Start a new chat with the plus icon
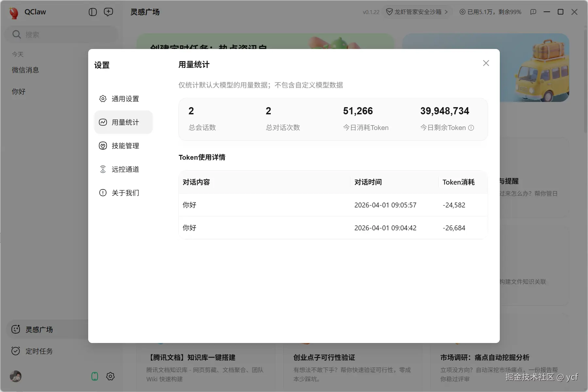This screenshot has height=392, width=588. [x=108, y=12]
